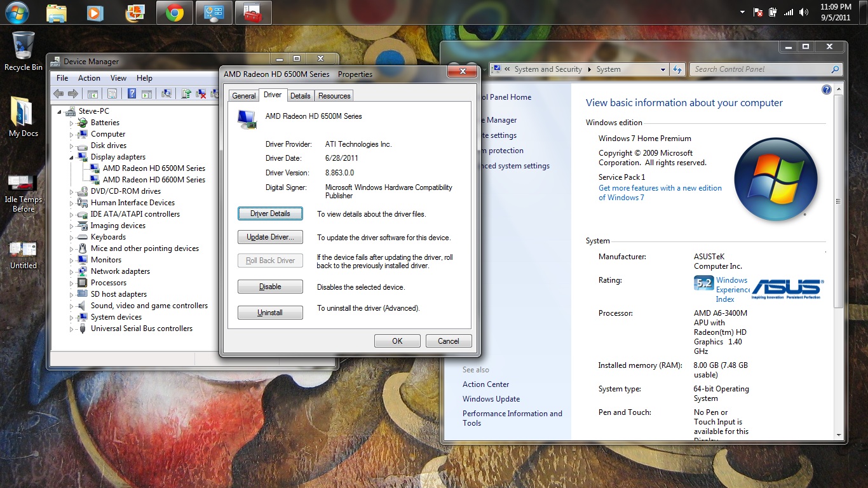This screenshot has height=488, width=868.
Task: Click System and Security in the breadcrumb
Action: 548,69
